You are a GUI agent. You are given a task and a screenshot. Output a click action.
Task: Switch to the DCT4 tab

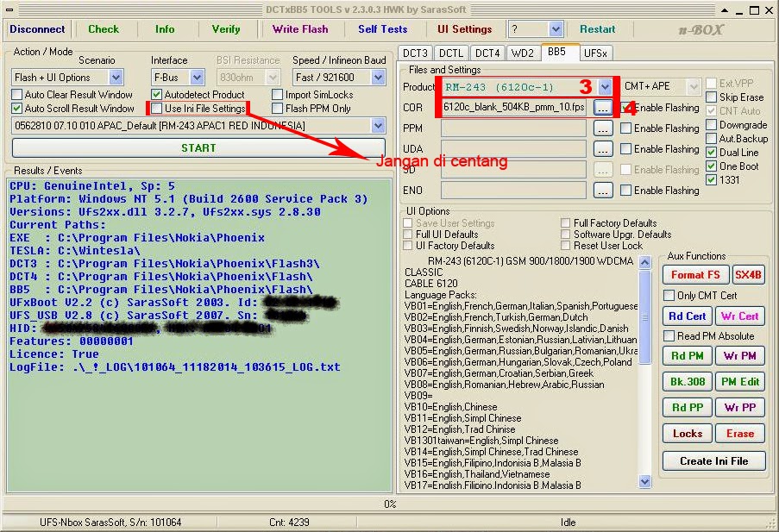pos(487,53)
